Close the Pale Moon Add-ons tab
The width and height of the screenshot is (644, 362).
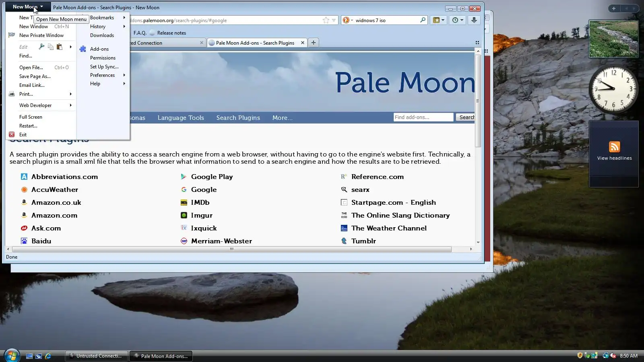(x=303, y=43)
